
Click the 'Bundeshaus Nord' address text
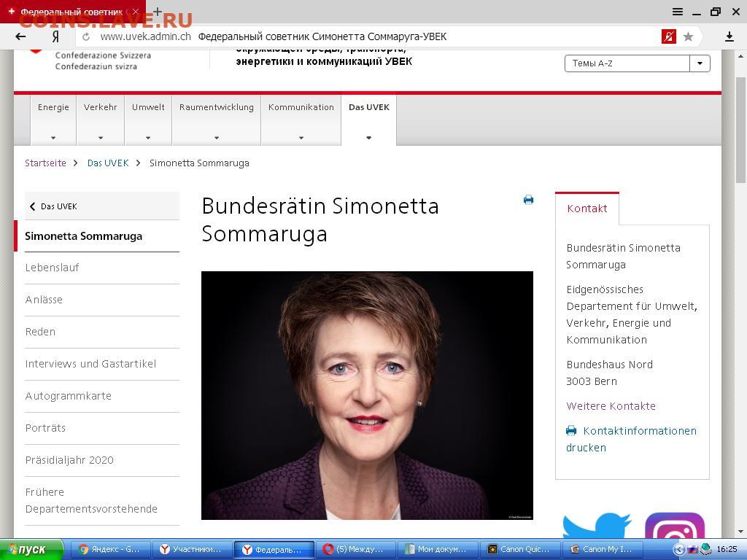tap(609, 365)
